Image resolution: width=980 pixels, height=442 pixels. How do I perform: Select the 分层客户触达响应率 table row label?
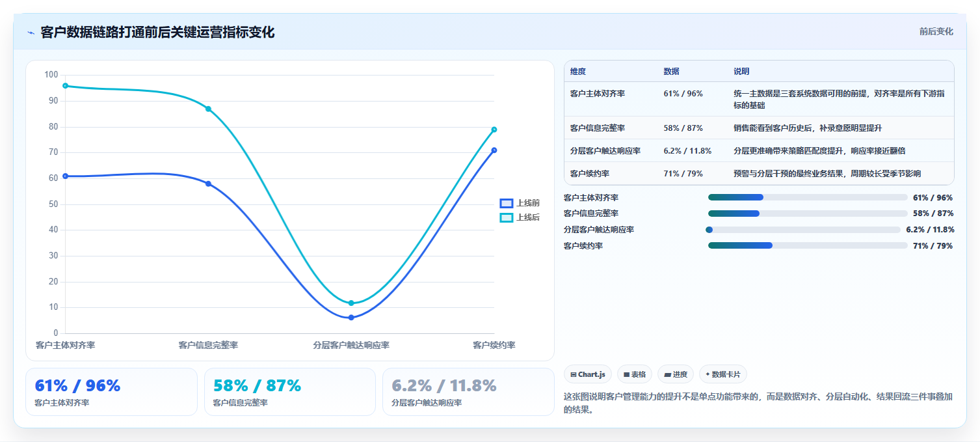[x=605, y=150]
